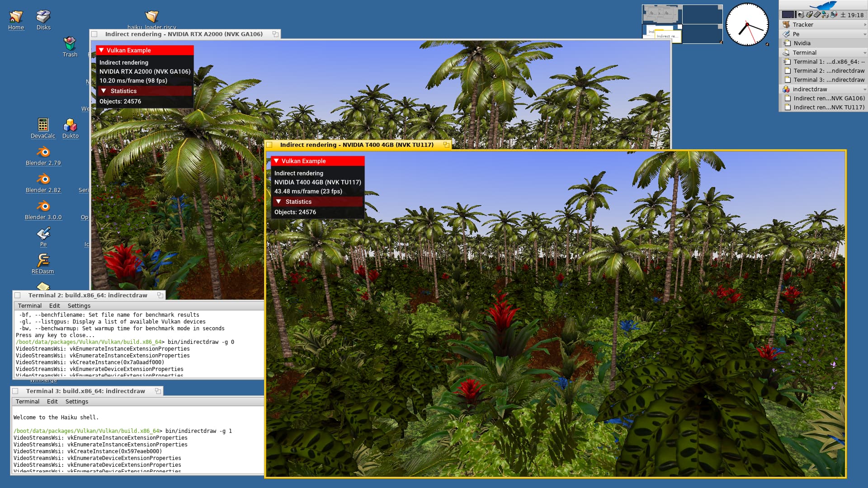The image size is (868, 488).
Task: Click the analog clock replicant on the desktop
Action: (x=747, y=24)
